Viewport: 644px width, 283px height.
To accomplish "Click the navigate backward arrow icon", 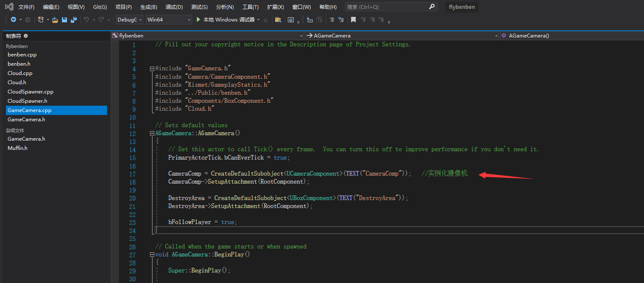I will click(x=13, y=20).
